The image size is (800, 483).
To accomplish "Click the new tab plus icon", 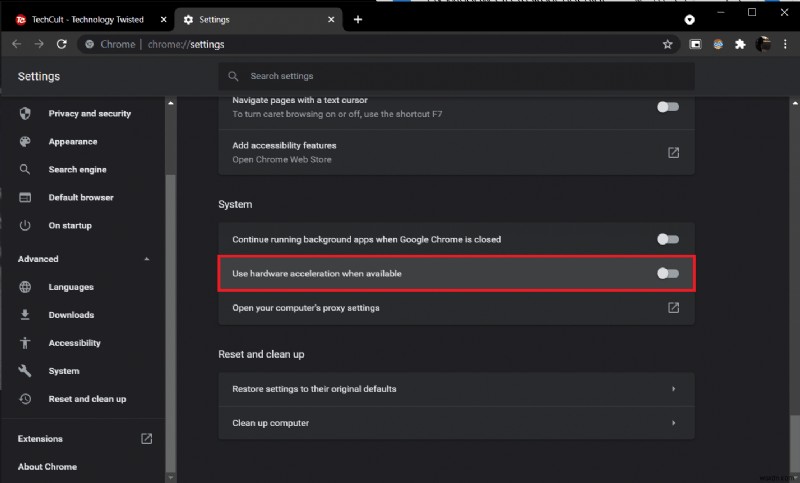I will (x=358, y=19).
